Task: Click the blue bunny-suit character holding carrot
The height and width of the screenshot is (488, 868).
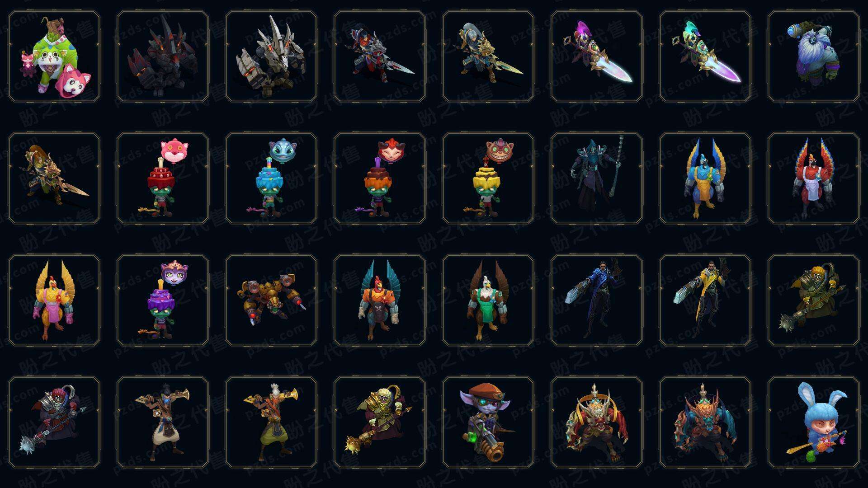Action: click(814, 422)
